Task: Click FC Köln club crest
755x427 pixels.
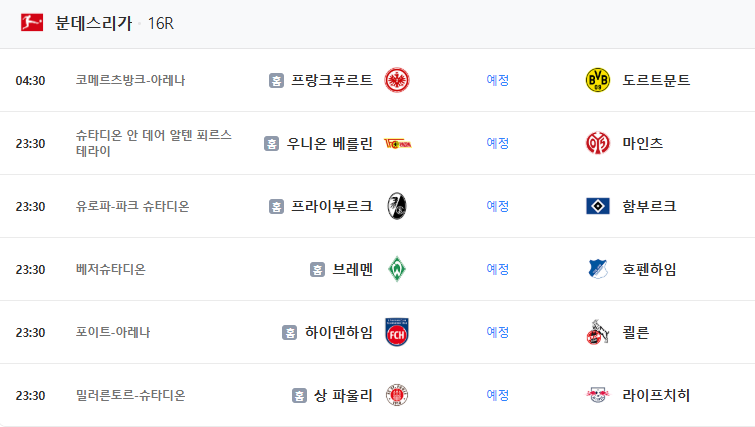Action: (x=597, y=332)
